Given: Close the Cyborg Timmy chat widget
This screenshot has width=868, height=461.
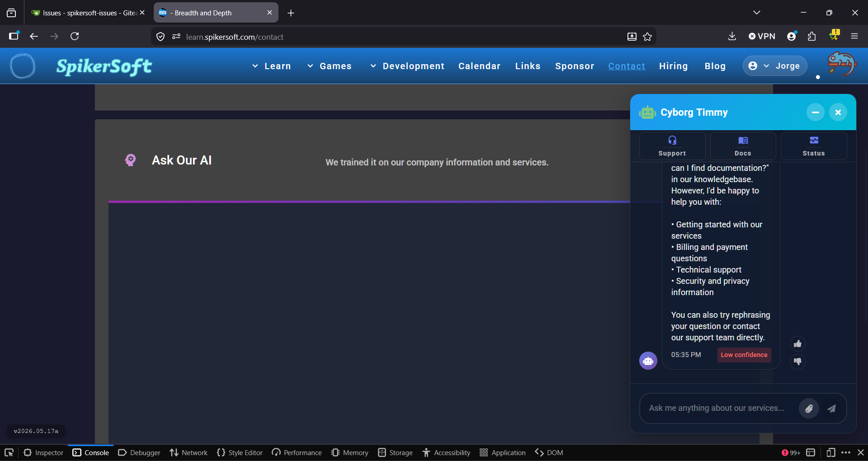Looking at the screenshot, I should point(838,112).
